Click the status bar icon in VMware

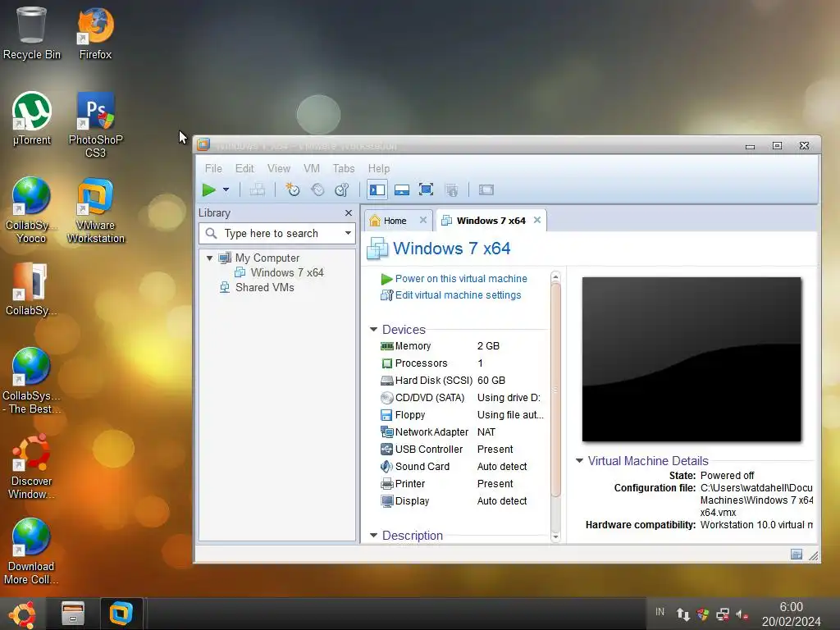pos(797,555)
